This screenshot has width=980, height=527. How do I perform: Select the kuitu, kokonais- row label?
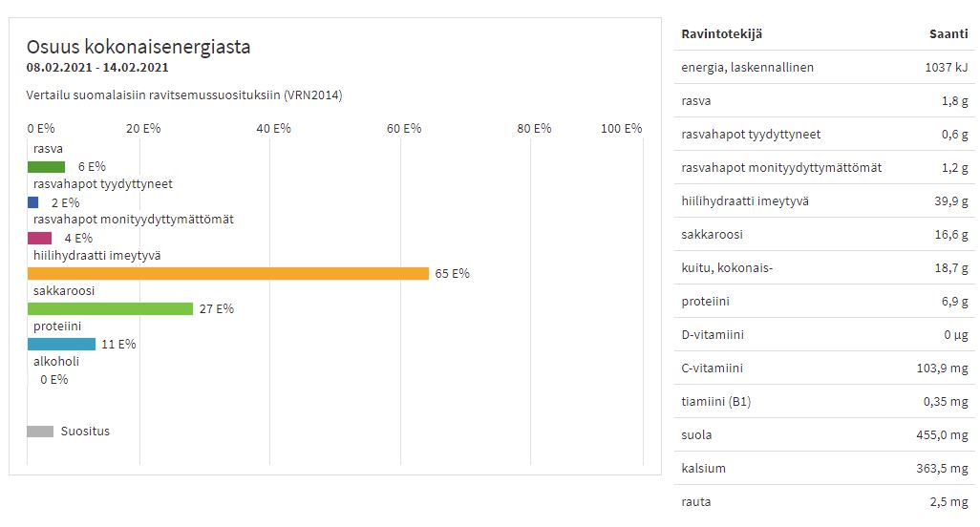(x=726, y=268)
